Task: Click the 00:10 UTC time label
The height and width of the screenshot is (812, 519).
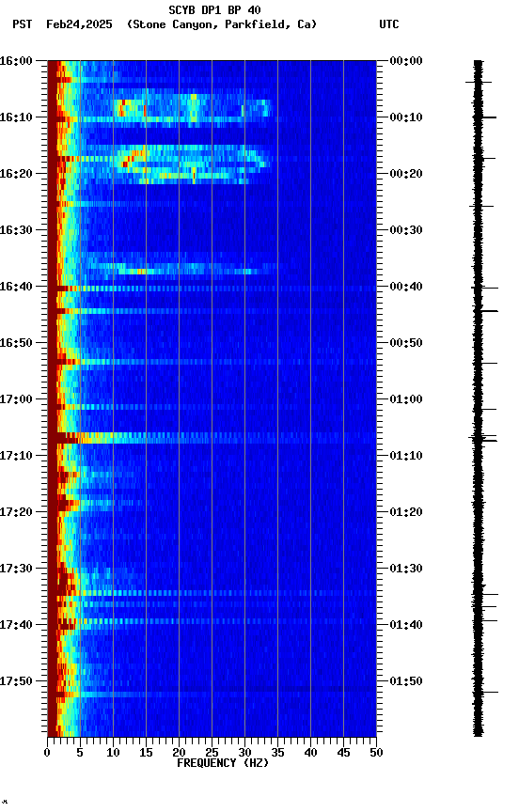Action: (x=406, y=117)
